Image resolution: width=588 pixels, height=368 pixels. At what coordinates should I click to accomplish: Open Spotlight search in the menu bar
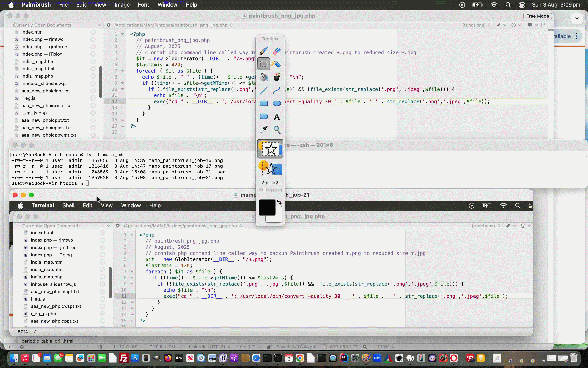[508, 5]
